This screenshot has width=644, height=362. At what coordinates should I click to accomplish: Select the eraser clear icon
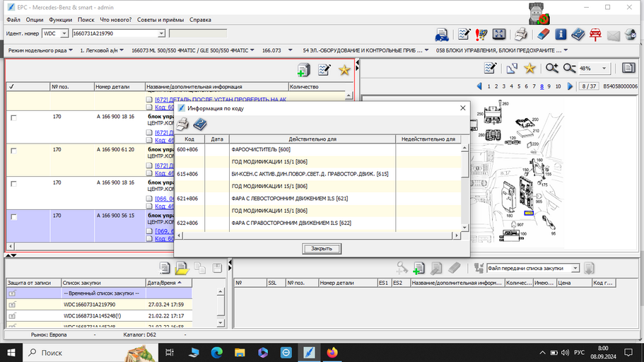544,35
